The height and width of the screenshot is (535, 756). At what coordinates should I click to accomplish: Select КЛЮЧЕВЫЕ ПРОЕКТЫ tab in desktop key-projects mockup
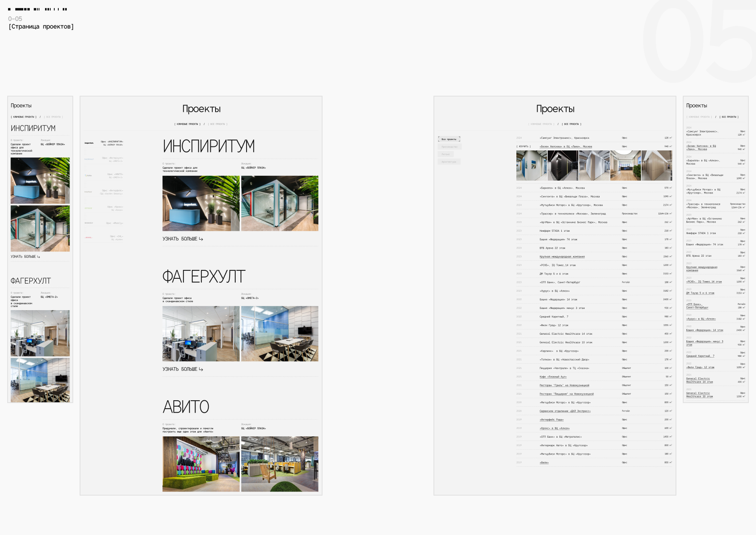tap(187, 124)
